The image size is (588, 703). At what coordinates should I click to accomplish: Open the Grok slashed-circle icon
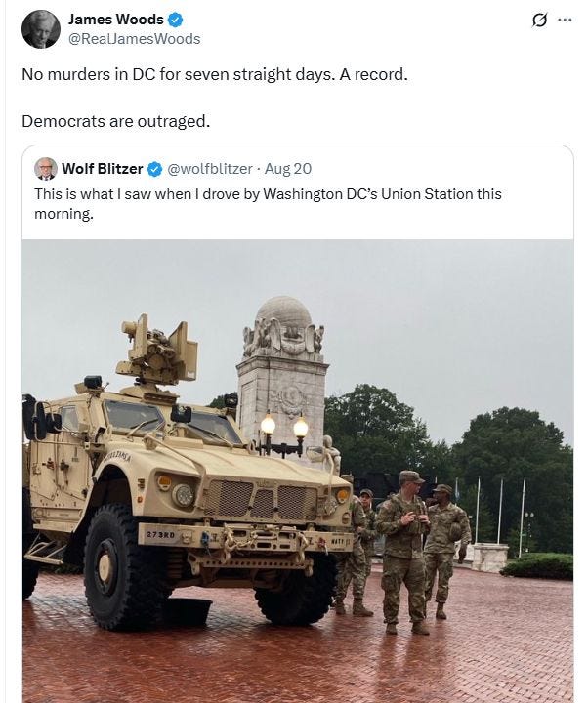point(539,21)
